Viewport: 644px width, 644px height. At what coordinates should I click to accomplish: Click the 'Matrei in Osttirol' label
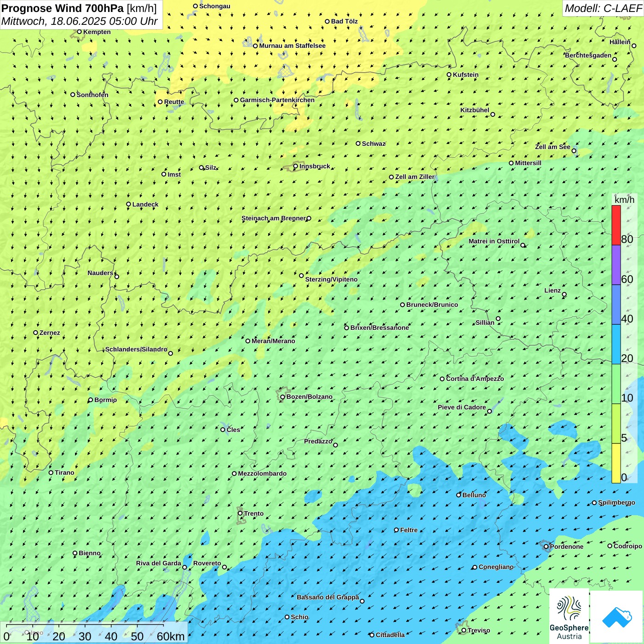pos(494,241)
